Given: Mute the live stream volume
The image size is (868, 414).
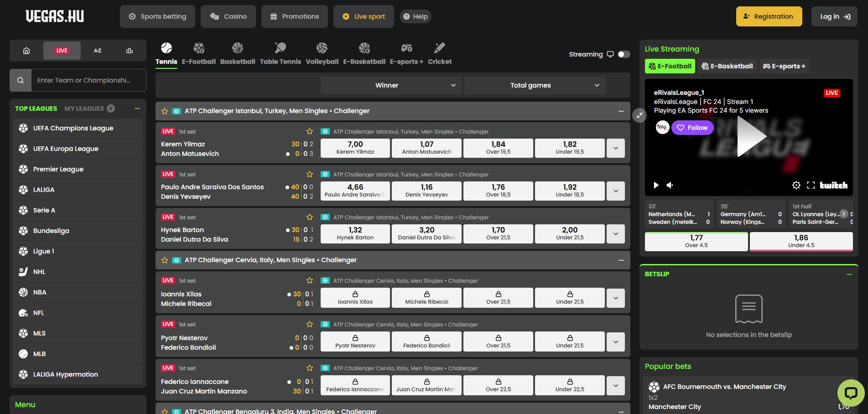Looking at the screenshot, I should [x=670, y=185].
